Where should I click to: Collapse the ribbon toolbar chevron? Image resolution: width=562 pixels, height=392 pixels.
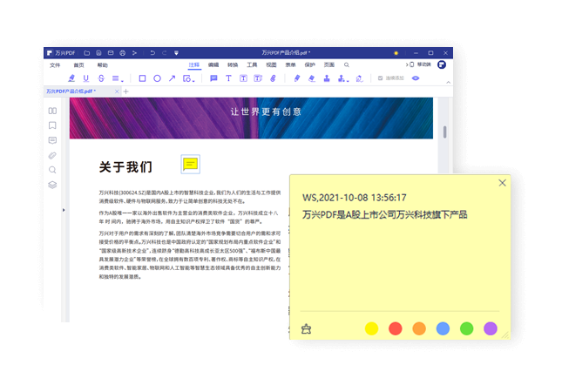tap(448, 83)
